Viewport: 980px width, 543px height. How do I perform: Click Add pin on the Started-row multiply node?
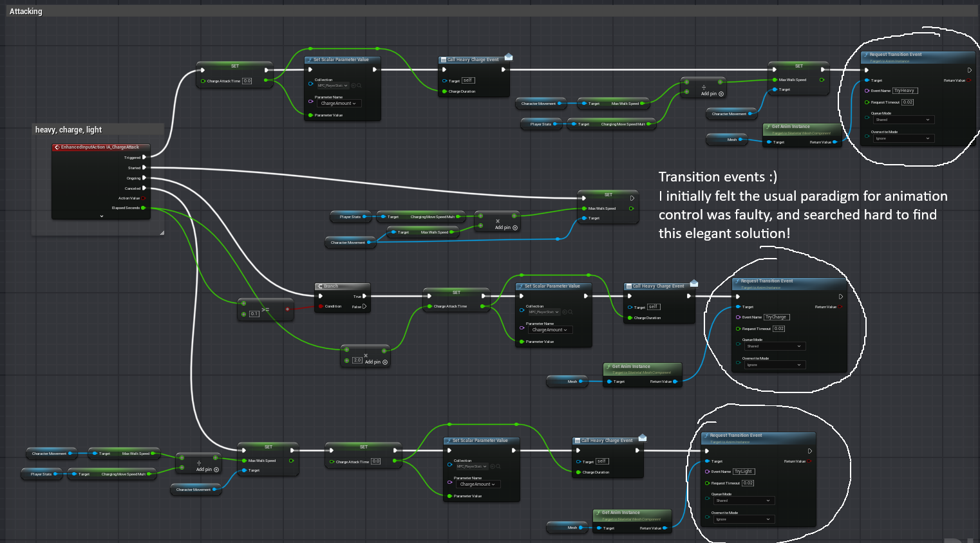[506, 228]
